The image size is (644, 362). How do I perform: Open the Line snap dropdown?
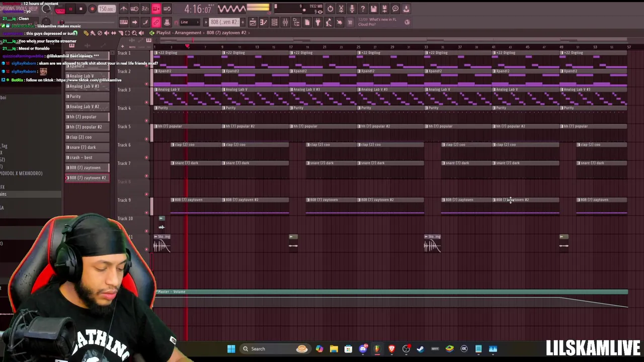(189, 22)
